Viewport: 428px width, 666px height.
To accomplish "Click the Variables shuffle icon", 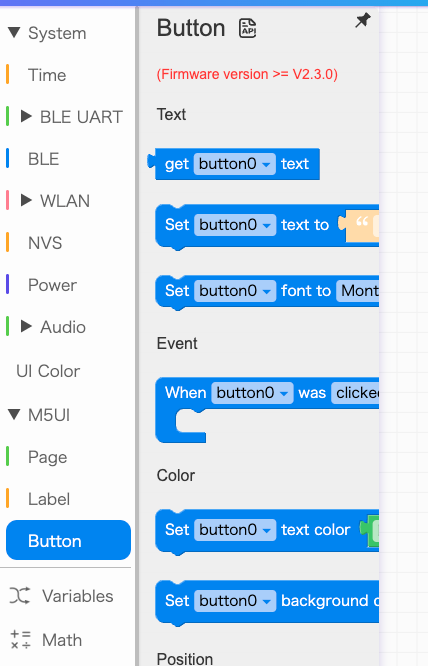I will coord(20,595).
